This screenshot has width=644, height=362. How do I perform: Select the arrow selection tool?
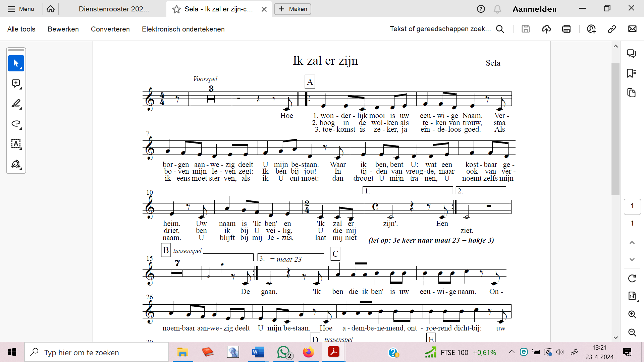[16, 63]
